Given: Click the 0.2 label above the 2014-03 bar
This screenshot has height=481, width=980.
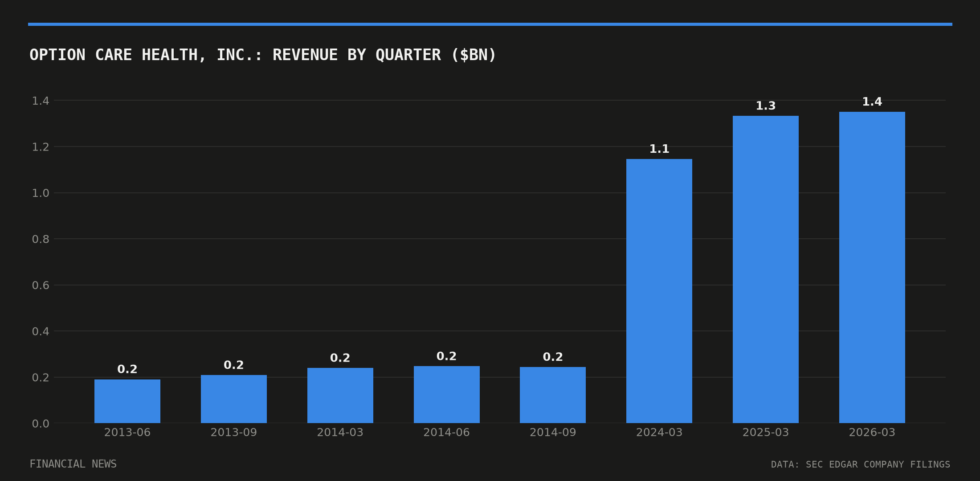Looking at the screenshot, I should pyautogui.click(x=340, y=358).
